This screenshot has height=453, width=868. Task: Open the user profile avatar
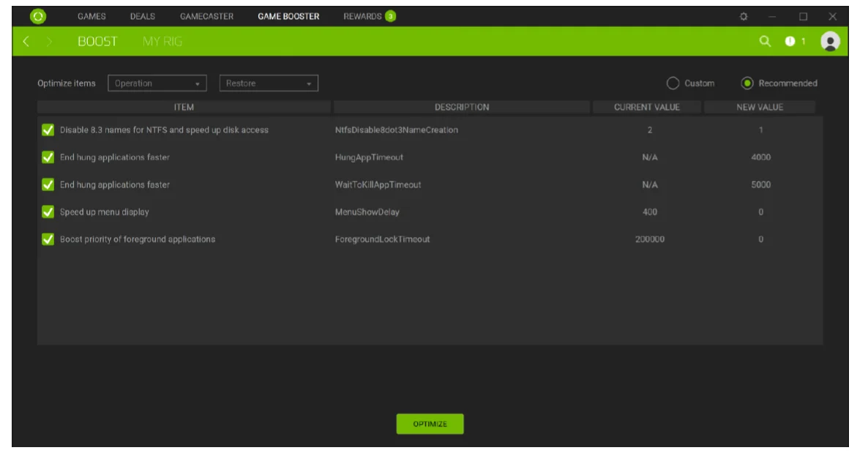(x=831, y=42)
